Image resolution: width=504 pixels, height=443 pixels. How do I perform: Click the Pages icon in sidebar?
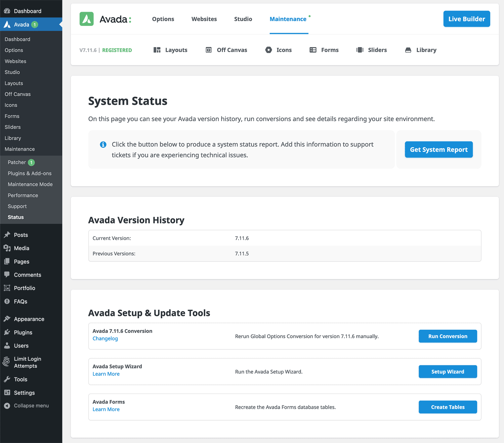tap(7, 261)
